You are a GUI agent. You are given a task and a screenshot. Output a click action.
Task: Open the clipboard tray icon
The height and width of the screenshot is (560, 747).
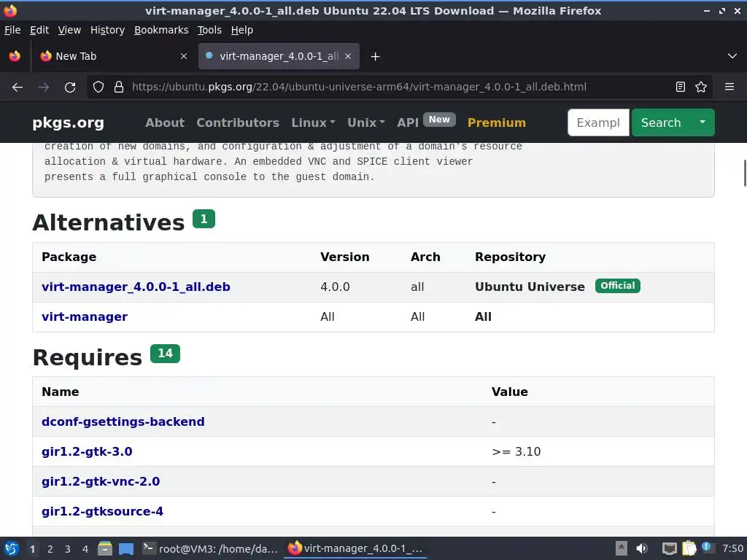coord(689,548)
